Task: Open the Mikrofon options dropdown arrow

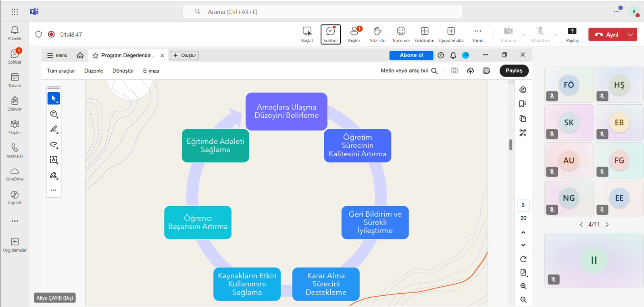Action: [556, 35]
